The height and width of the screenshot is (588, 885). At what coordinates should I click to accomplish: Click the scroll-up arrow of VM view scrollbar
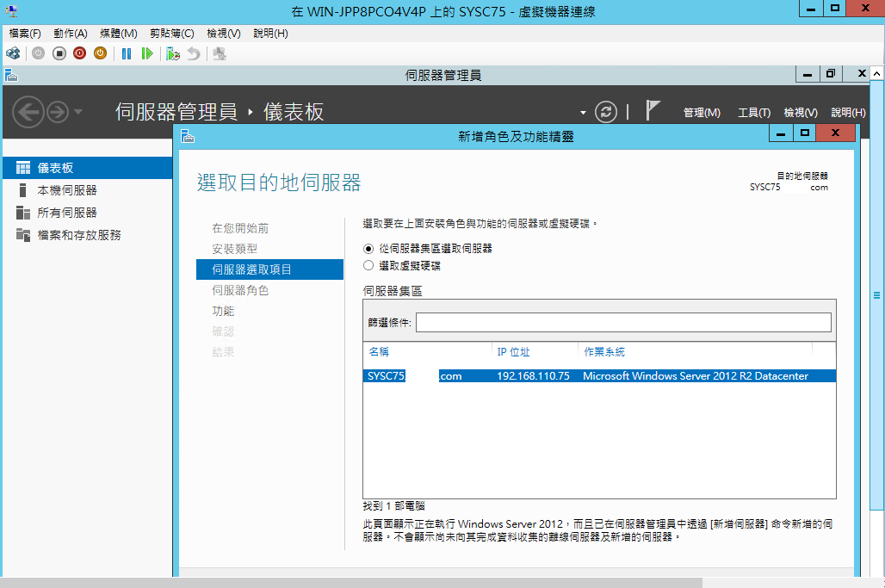point(876,73)
